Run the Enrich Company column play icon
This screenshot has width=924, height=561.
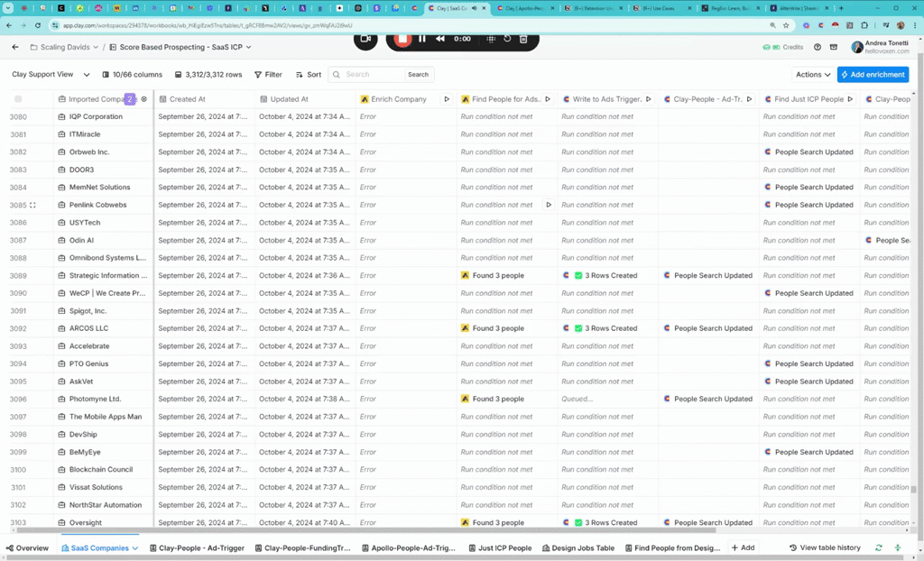[x=447, y=99]
